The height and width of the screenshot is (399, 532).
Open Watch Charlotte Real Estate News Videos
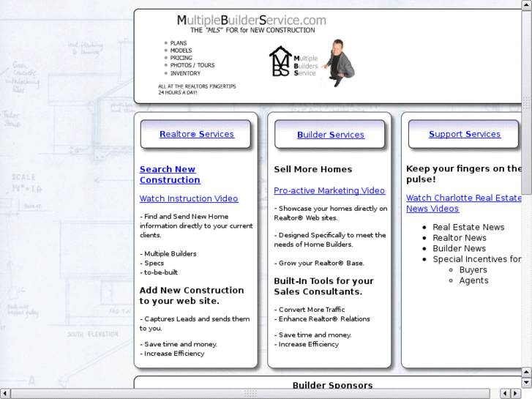pos(463,203)
